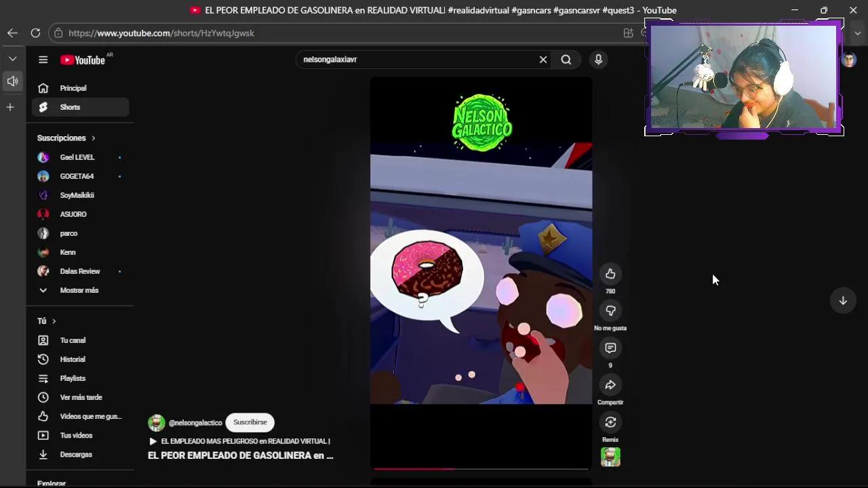Expand the browser sidebar tab list chevron

(x=12, y=59)
